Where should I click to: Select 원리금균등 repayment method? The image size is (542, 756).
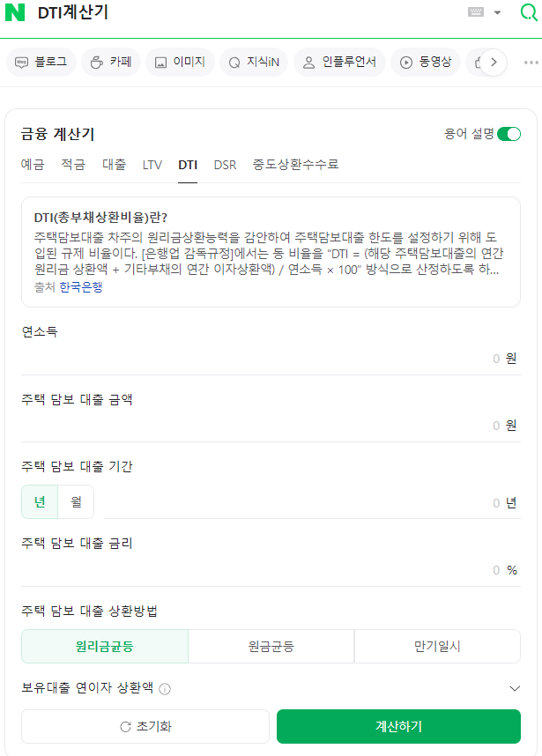tap(105, 647)
